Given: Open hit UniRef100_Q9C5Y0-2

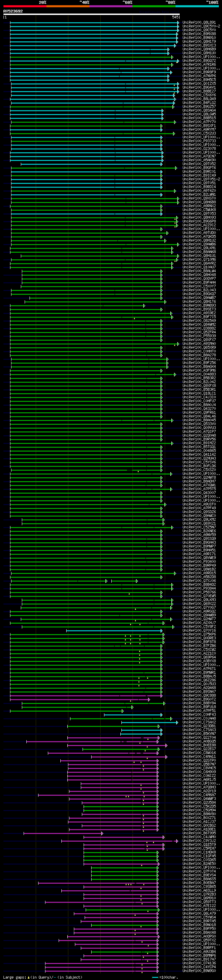Looking at the screenshot, I should pos(201,26).
